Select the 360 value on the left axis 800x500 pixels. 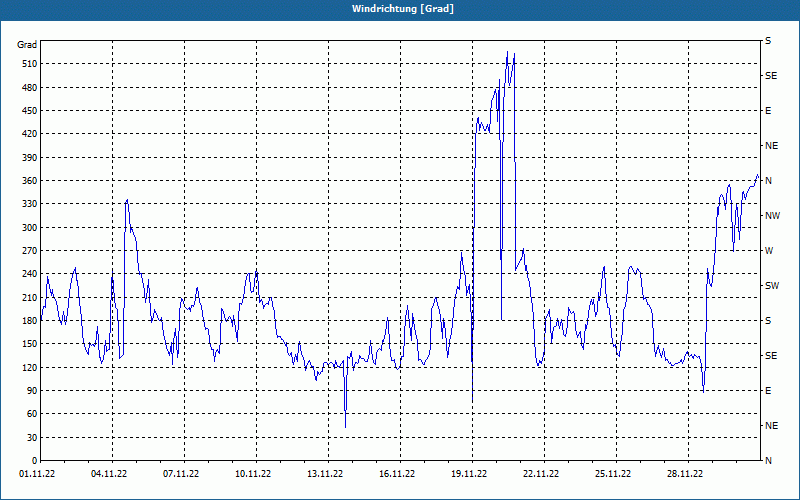click(30, 181)
